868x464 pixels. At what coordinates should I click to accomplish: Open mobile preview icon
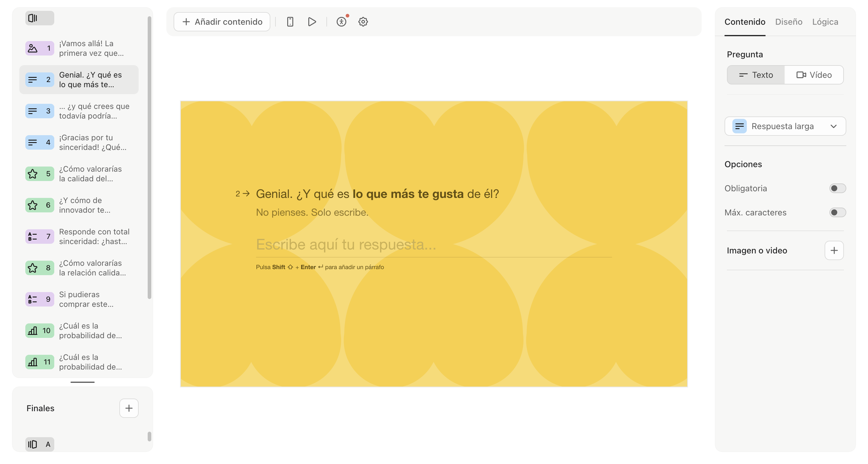290,22
